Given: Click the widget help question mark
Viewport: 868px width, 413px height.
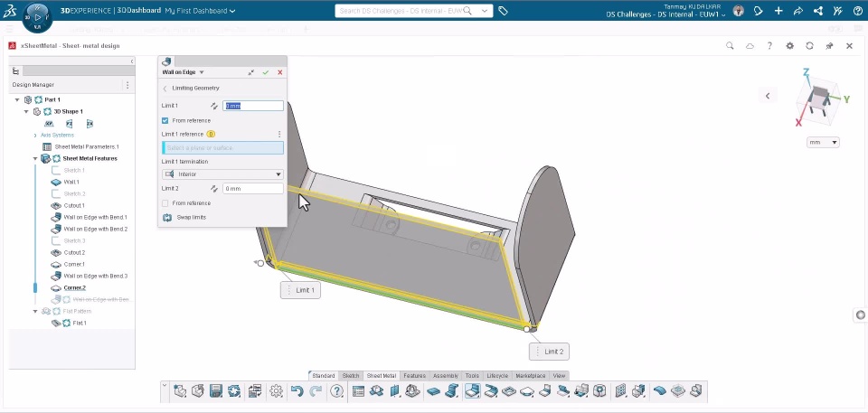Looking at the screenshot, I should (769, 46).
